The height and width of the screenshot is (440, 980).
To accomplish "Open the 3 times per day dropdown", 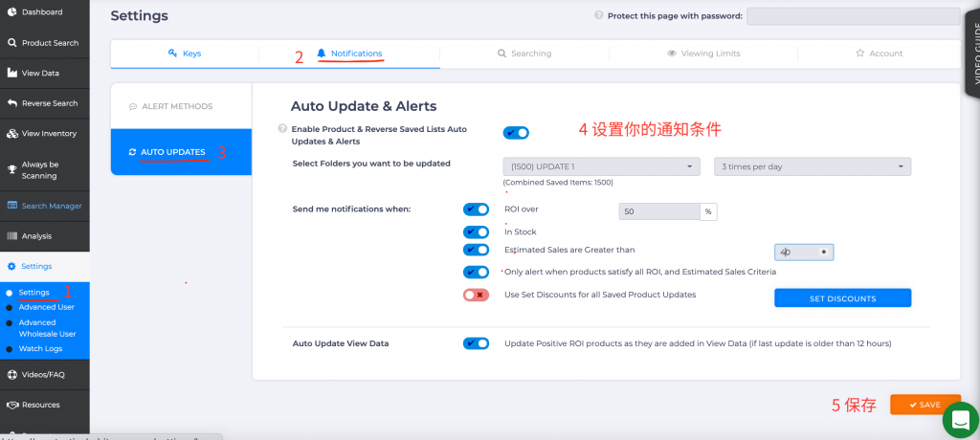I will click(x=812, y=166).
